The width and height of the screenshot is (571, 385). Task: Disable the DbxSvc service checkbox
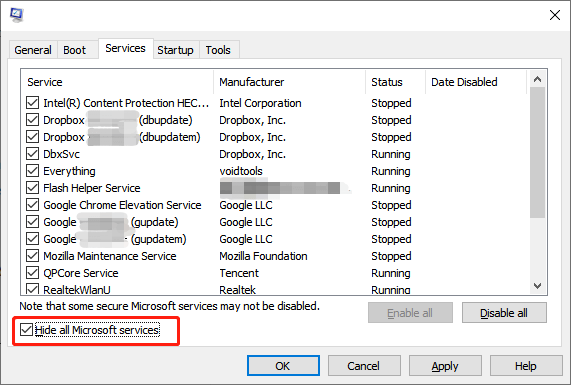tap(33, 154)
